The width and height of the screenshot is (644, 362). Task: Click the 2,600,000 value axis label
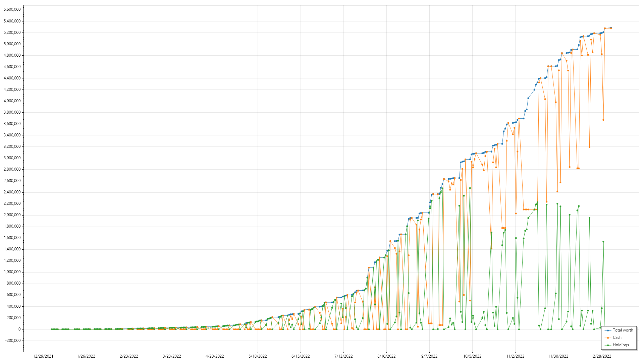pyautogui.click(x=12, y=181)
